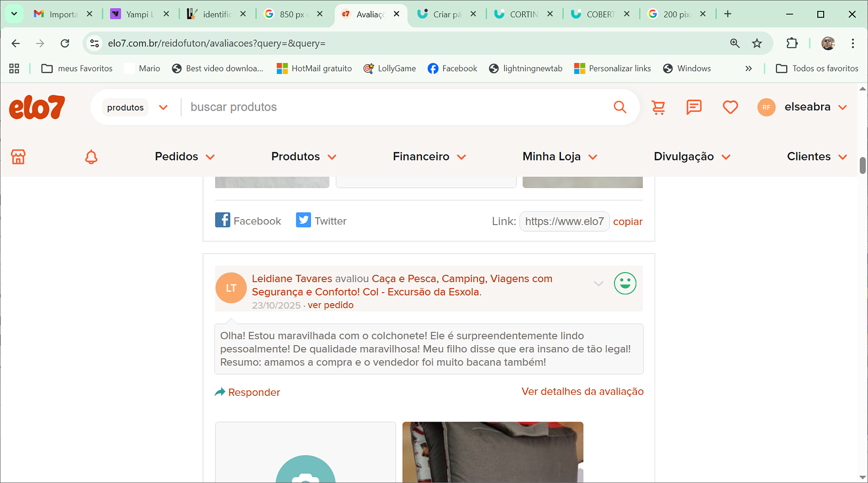Click the favorites heart icon
The width and height of the screenshot is (868, 483).
(x=730, y=108)
